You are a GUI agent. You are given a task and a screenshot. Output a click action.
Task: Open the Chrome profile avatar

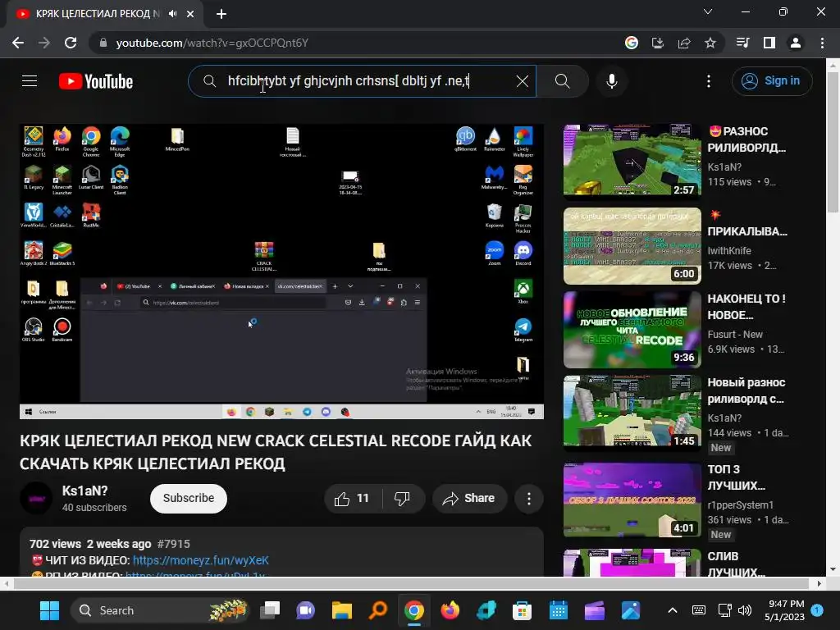click(796, 43)
